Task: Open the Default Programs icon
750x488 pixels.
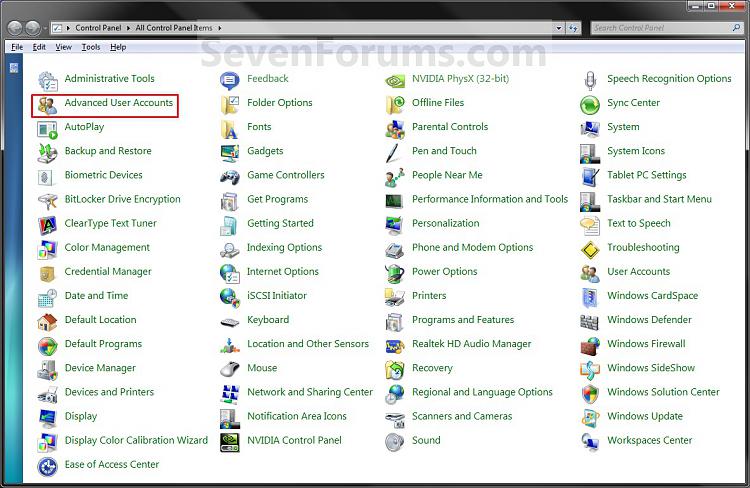Action: tap(48, 346)
